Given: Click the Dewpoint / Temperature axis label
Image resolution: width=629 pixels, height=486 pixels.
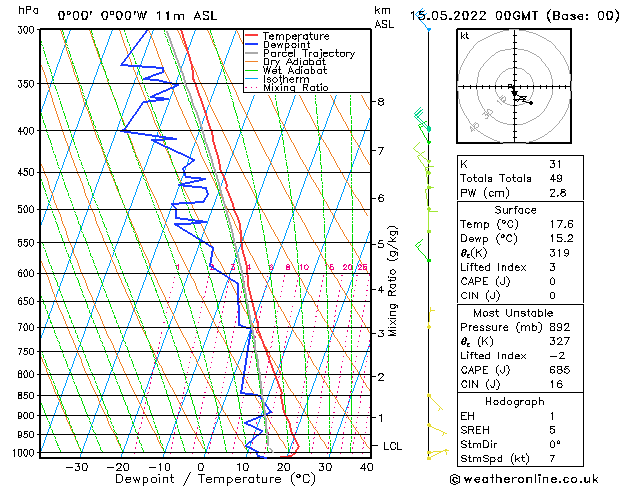Looking at the screenshot, I should pyautogui.click(x=203, y=480).
